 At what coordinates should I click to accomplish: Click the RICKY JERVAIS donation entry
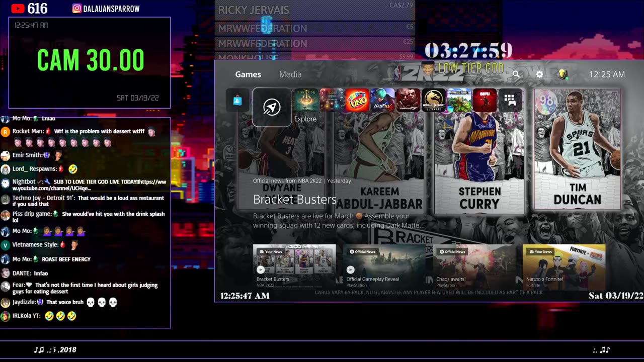point(315,10)
